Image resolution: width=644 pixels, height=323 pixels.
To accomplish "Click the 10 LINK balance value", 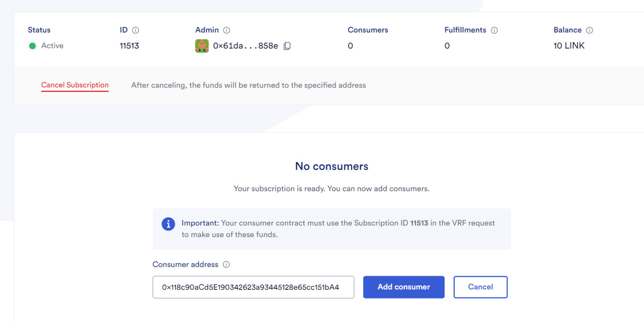I will coord(569,46).
